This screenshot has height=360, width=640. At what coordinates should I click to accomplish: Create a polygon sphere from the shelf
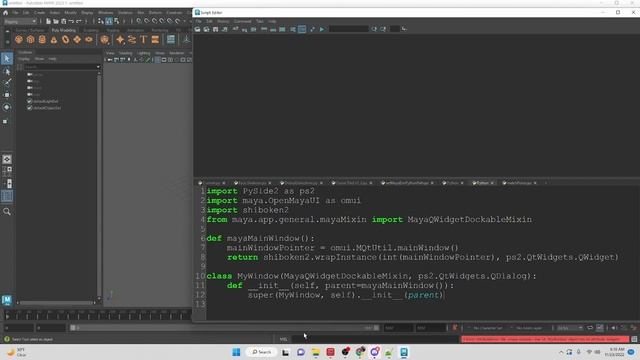click(x=19, y=40)
